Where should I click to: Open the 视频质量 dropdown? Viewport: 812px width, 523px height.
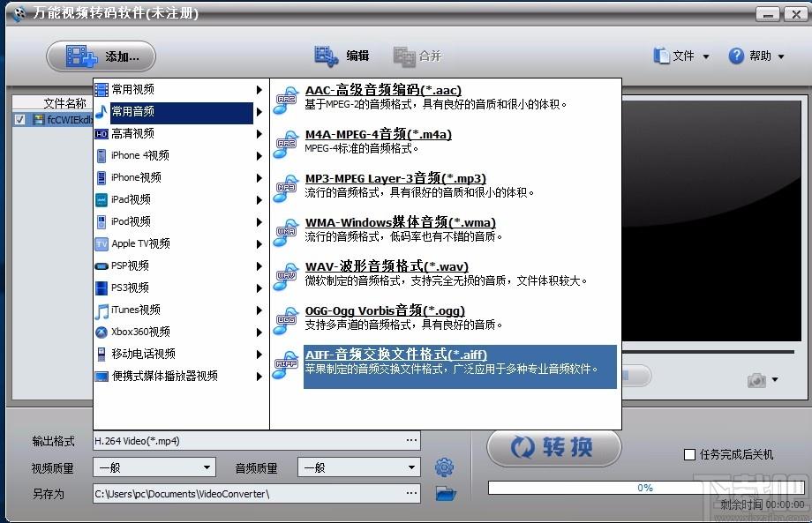[154, 467]
